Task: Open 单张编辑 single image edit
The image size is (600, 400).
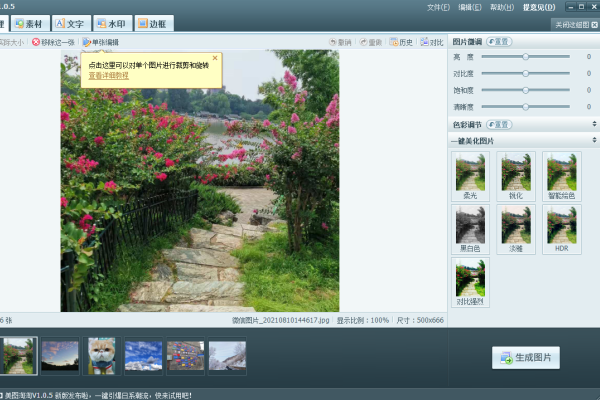Action: (x=101, y=42)
